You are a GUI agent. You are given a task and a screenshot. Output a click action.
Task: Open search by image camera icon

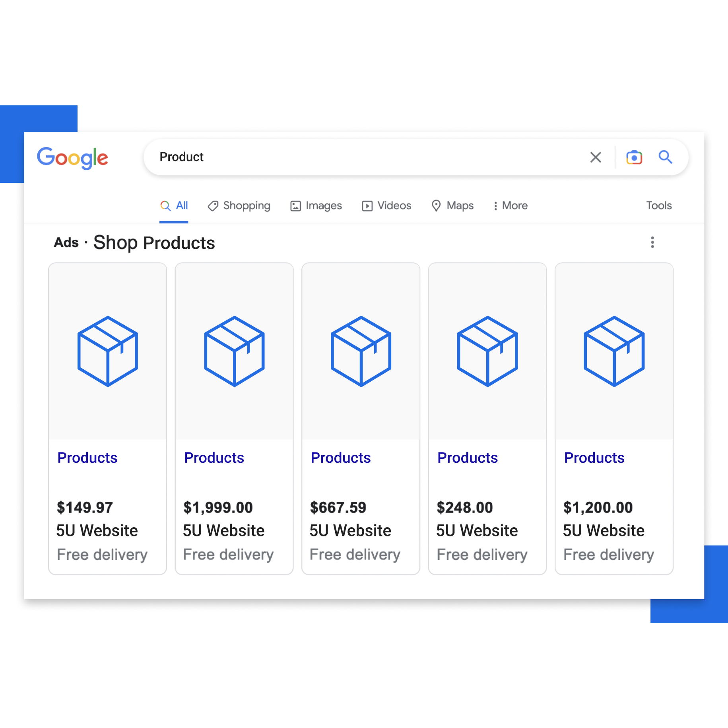634,157
